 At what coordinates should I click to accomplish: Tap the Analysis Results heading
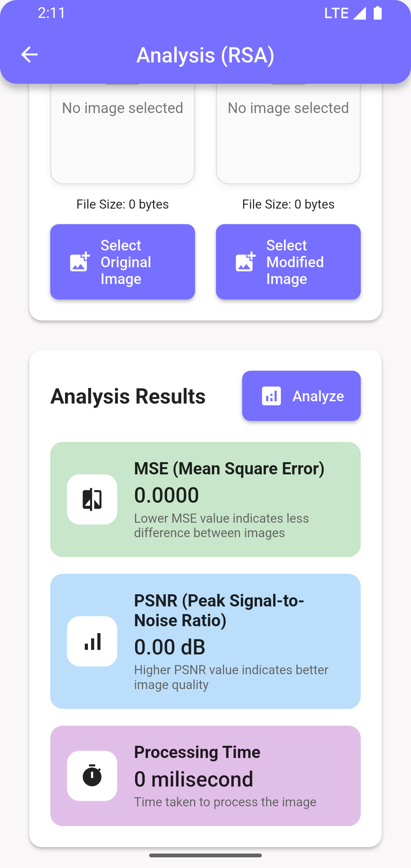[x=128, y=396]
